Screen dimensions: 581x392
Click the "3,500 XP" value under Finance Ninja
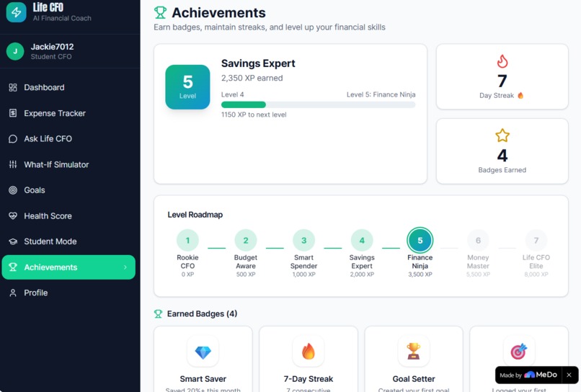(420, 275)
